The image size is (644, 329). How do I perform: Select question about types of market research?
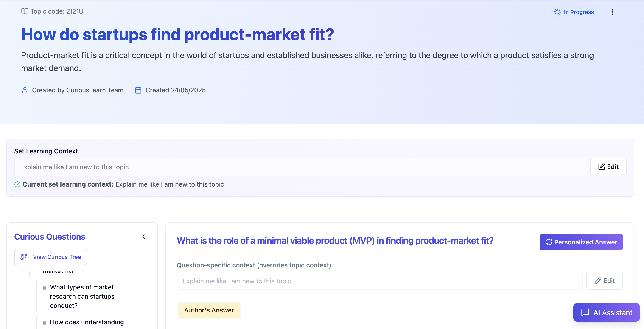(x=82, y=296)
